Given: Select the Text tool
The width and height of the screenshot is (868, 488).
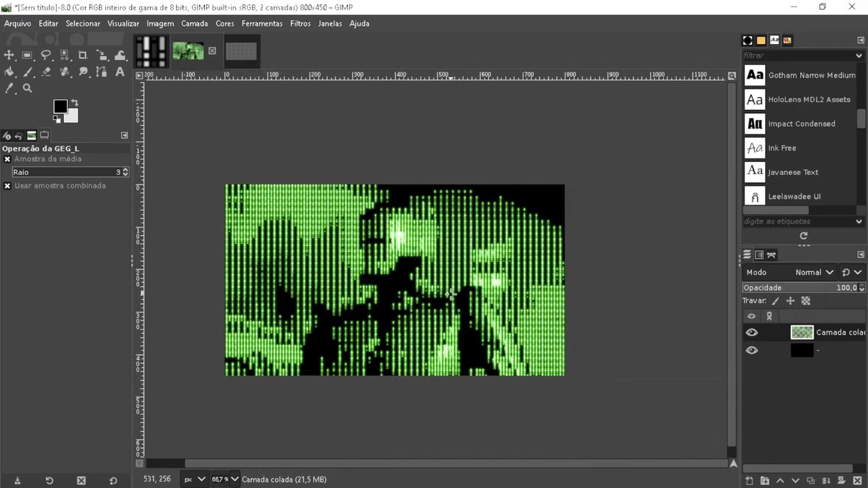Looking at the screenshot, I should [120, 71].
